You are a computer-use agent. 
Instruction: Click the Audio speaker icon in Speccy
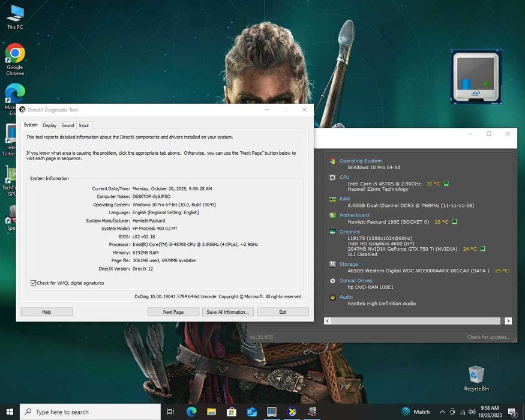coord(332,297)
